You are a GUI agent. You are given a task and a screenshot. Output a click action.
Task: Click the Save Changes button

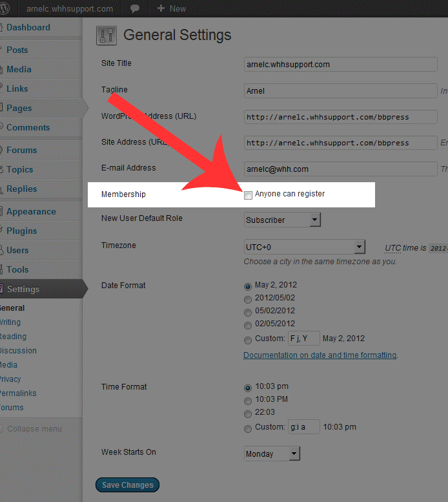(127, 485)
